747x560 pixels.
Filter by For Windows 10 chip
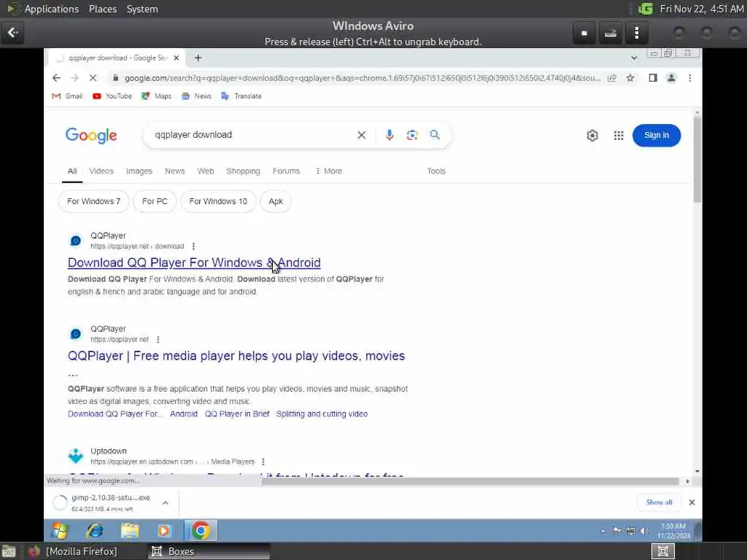tap(218, 201)
